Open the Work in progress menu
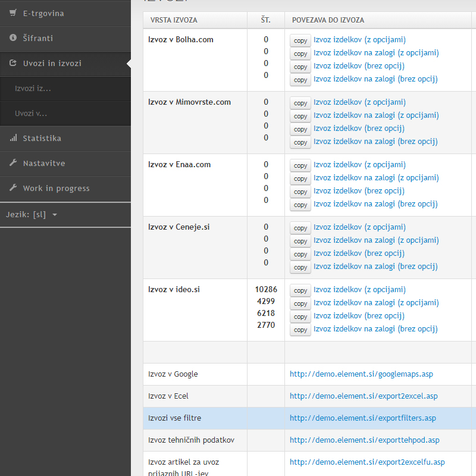The height and width of the screenshot is (476, 476). click(x=65, y=188)
